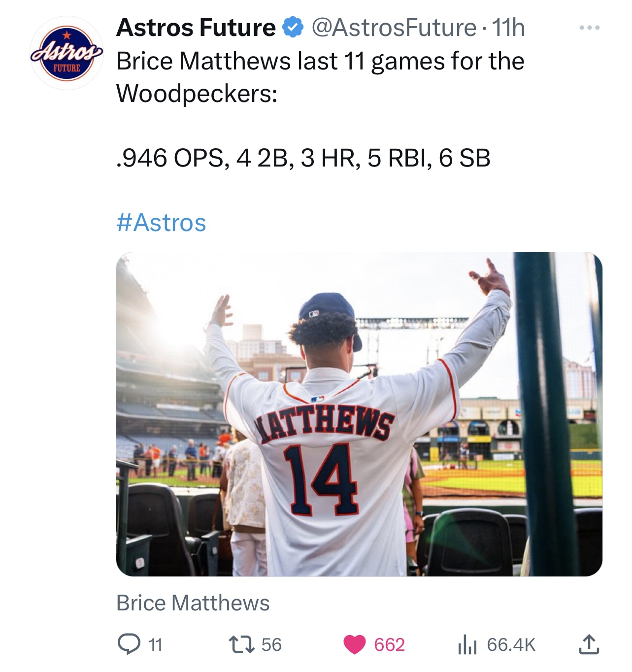Click the view analytics bar chart icon
The image size is (632, 672).
point(467,644)
